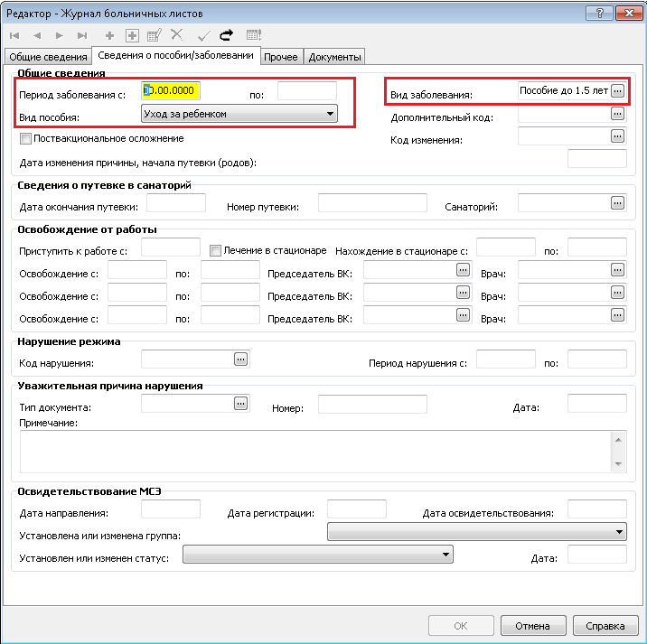Image resolution: width=647 pixels, height=644 pixels.
Task: Open browse button for Вид заболевания
Action: coord(618,91)
